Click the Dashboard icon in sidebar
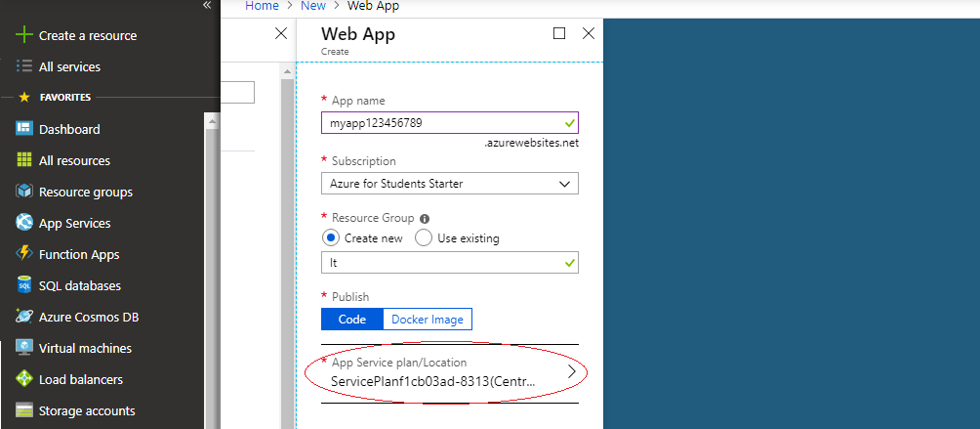Screen dimensions: 980x429 23,129
